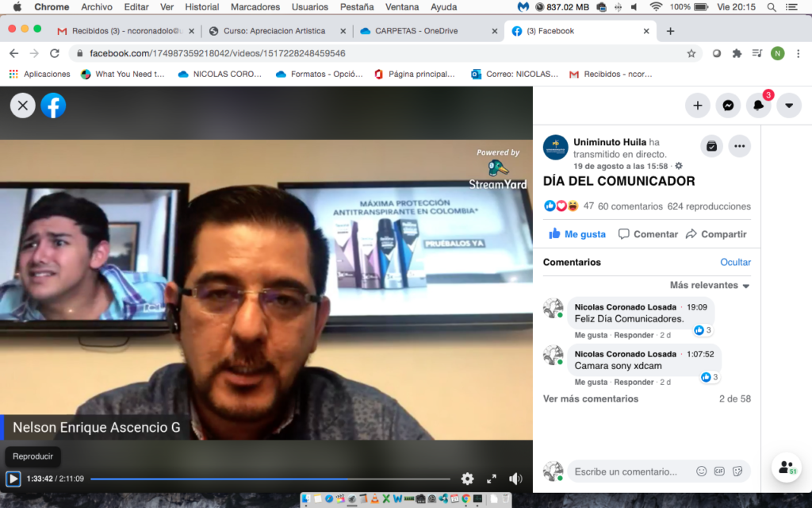Toggle the video volume speaker
812x508 pixels.
[x=515, y=479]
